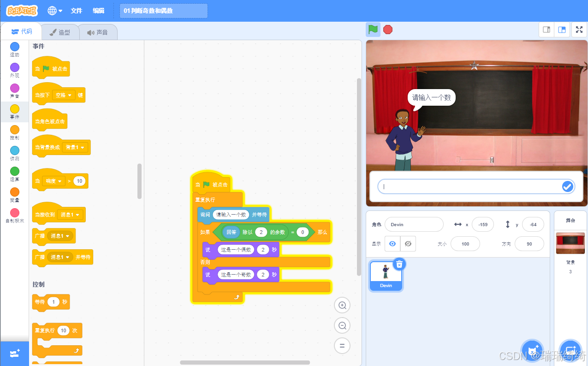Click the add extension button
588x366 pixels.
(14, 354)
